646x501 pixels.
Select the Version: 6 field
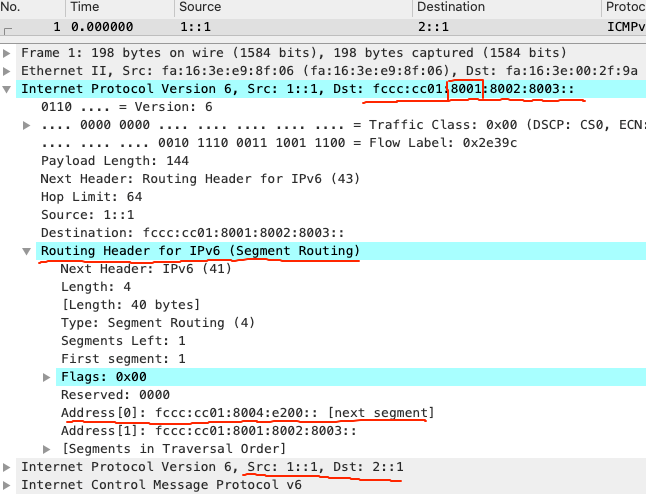click(126, 107)
